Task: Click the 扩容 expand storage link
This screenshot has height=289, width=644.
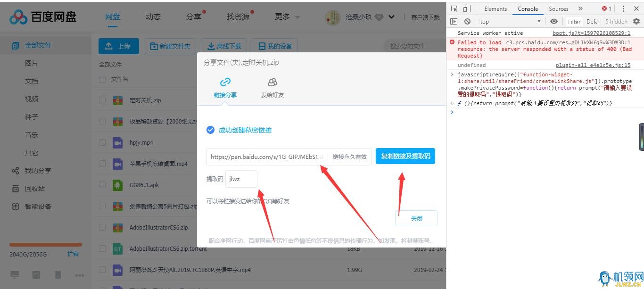Action: (73, 254)
